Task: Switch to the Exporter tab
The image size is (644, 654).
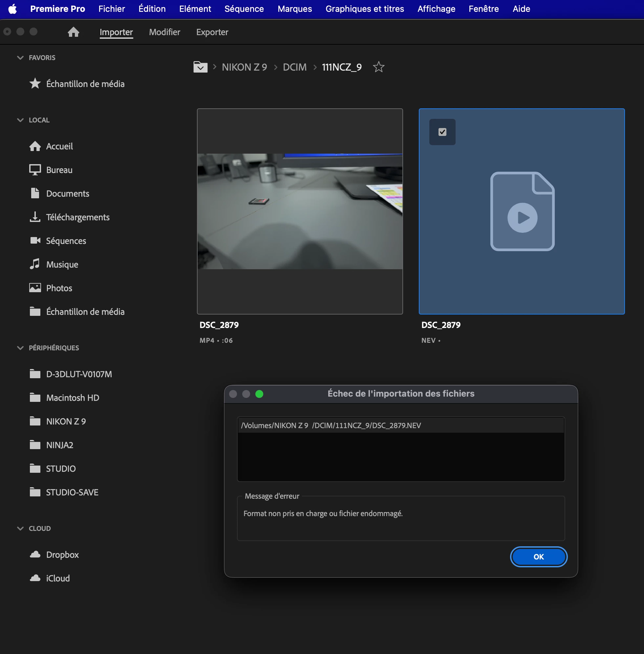Action: coord(212,32)
